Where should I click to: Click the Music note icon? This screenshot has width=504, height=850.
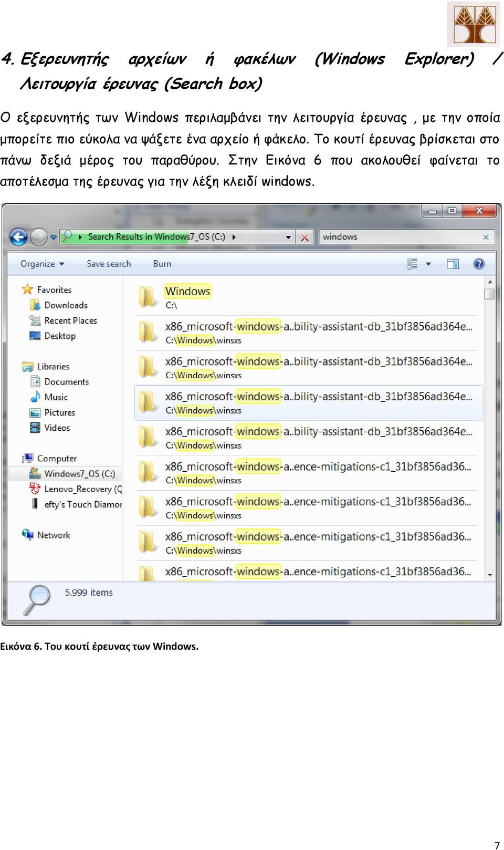point(35,397)
